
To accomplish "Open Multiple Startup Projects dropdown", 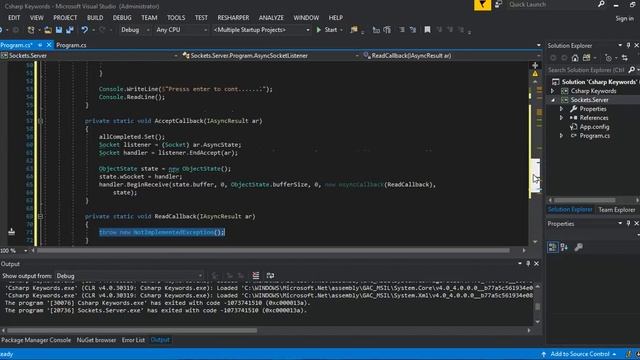I will [308, 30].
